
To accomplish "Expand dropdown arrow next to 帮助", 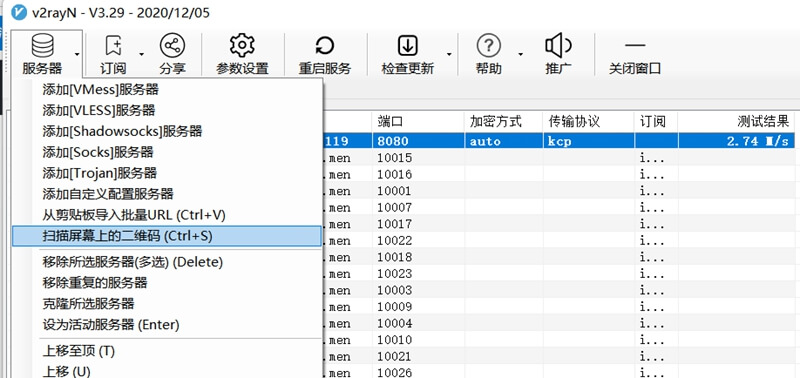I will coord(521,54).
